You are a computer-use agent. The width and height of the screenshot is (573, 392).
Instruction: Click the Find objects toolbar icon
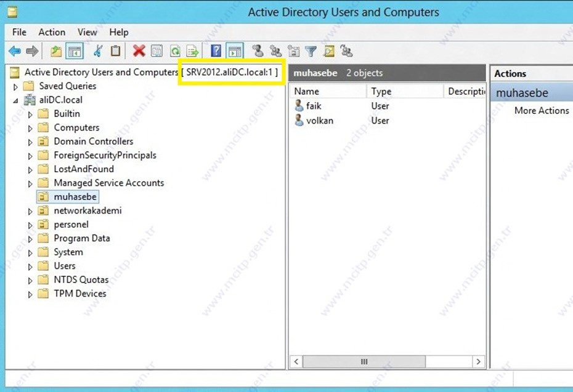pos(329,51)
